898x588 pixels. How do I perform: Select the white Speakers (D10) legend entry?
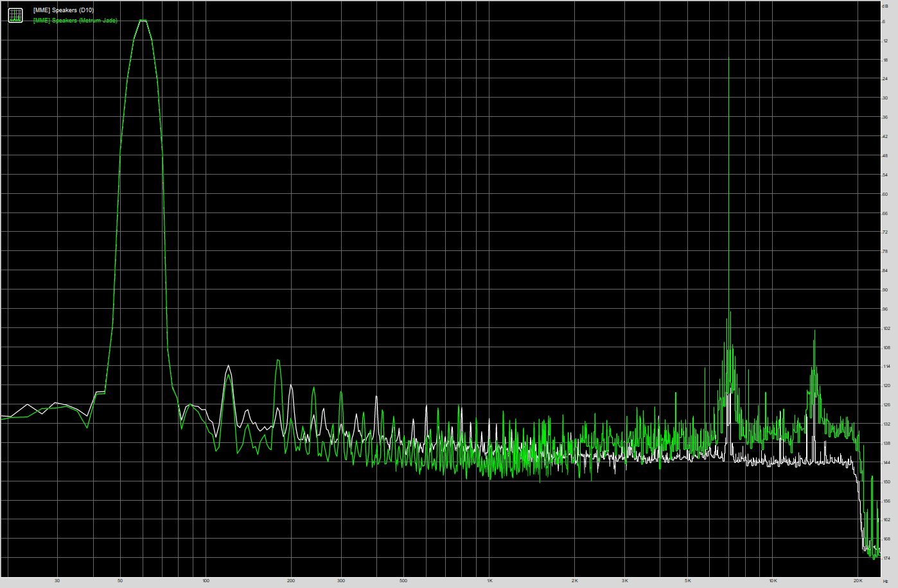point(63,10)
